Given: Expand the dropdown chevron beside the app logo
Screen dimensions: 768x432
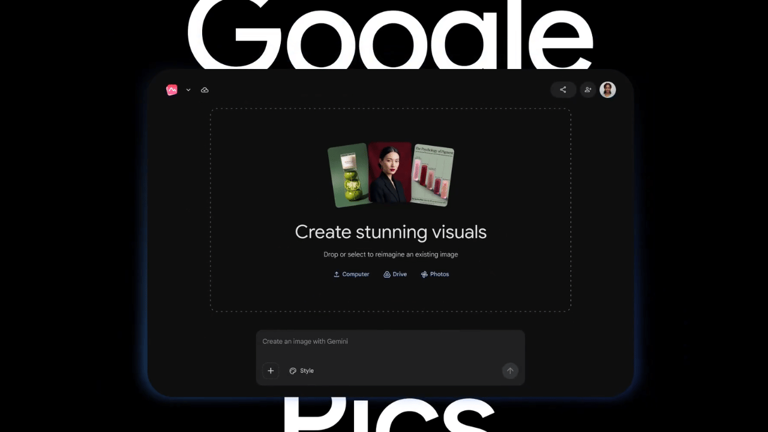Looking at the screenshot, I should point(188,90).
